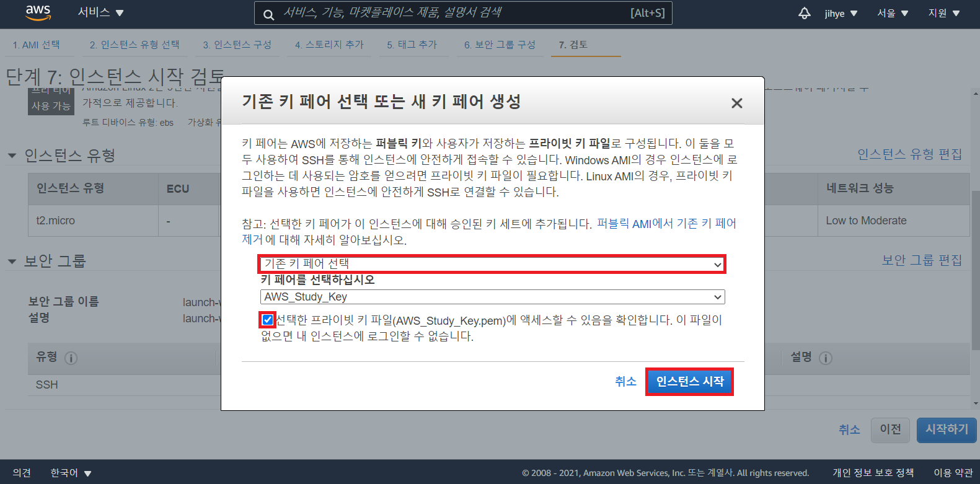Image resolution: width=980 pixels, height=484 pixels.
Task: Click the scrollbar up arrow
Action: coord(976,94)
